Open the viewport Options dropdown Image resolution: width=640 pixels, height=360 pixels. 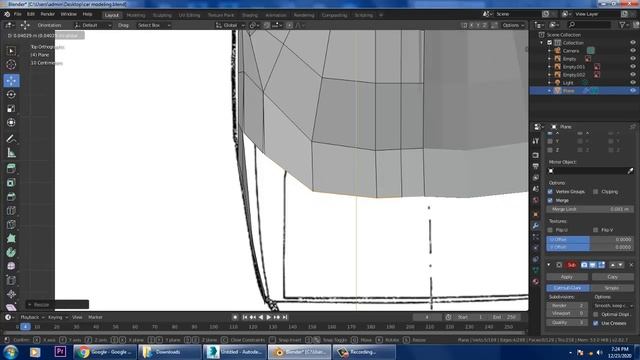pyautogui.click(x=513, y=25)
